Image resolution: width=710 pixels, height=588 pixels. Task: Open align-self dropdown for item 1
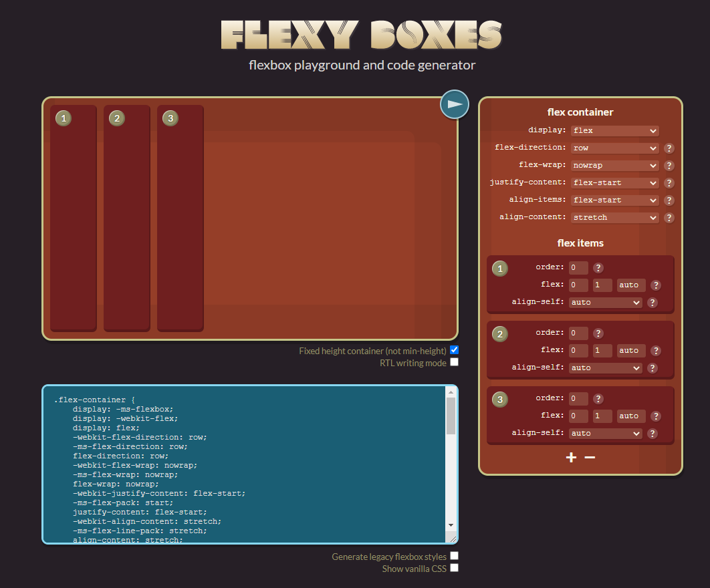point(605,302)
